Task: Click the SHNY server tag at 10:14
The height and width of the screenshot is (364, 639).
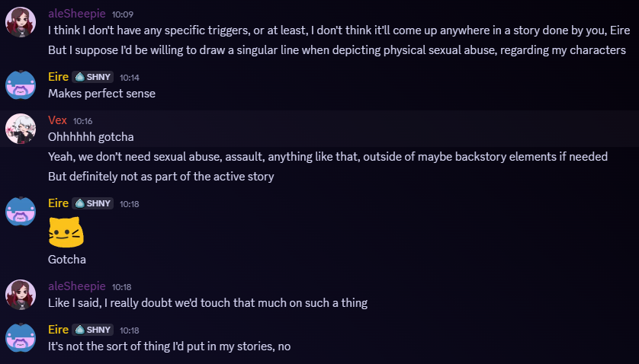Action: (x=93, y=77)
